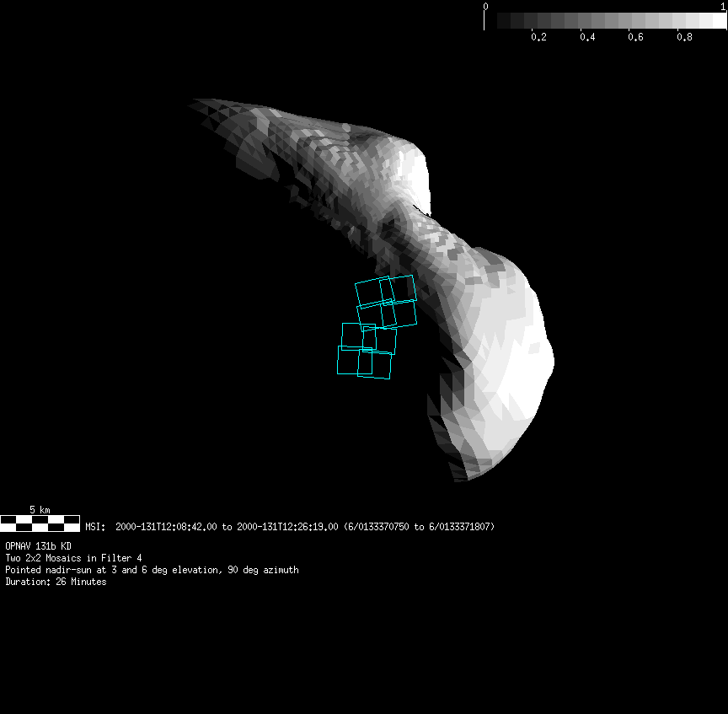
Task: Click the "Two 2x2 Mosaics in Filter 4" line
Action: [x=73, y=558]
